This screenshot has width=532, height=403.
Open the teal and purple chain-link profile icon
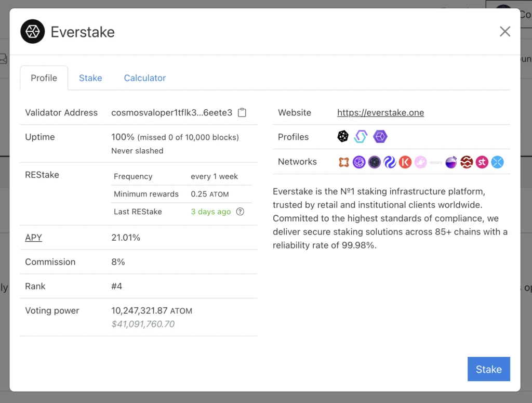click(361, 137)
